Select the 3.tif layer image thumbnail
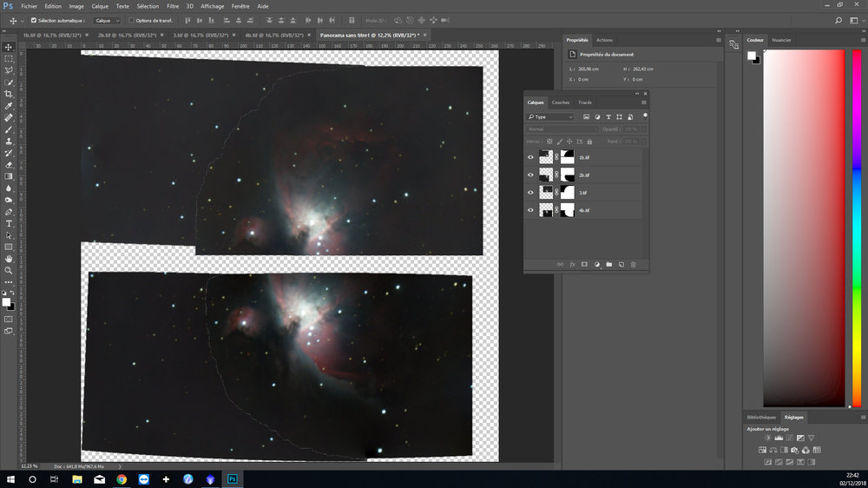The height and width of the screenshot is (488, 868). (x=546, y=193)
